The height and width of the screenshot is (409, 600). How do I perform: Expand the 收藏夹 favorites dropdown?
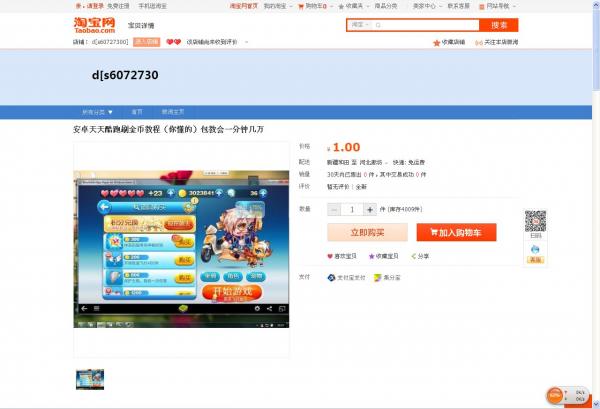354,6
